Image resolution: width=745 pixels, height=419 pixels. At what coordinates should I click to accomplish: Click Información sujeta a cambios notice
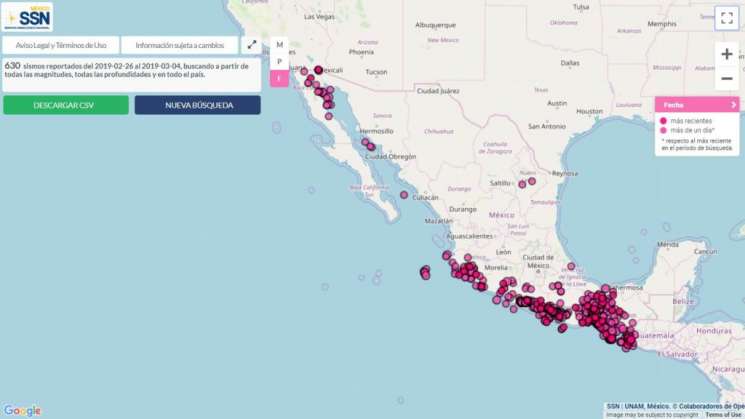180,45
